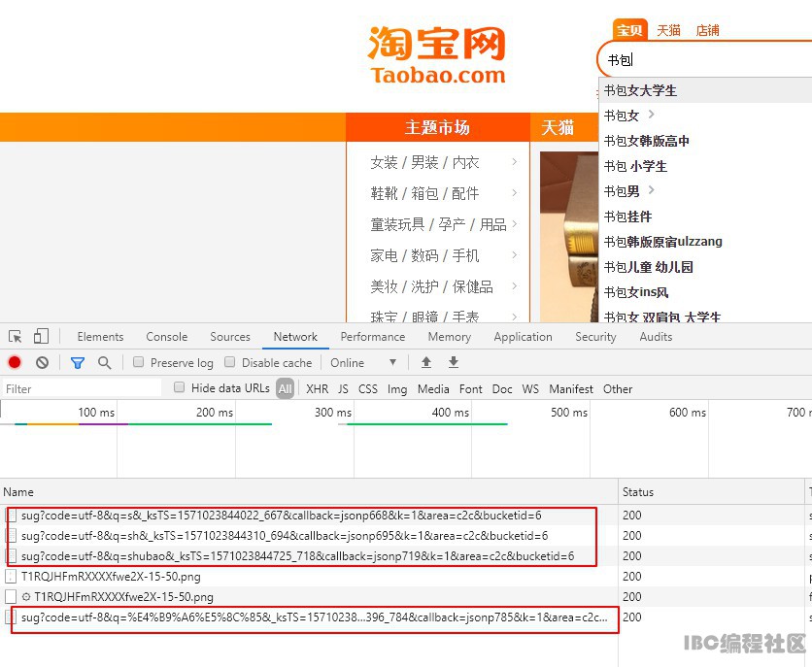
Task: Expand the 书包男 suggestion arrow
Action: 652,190
